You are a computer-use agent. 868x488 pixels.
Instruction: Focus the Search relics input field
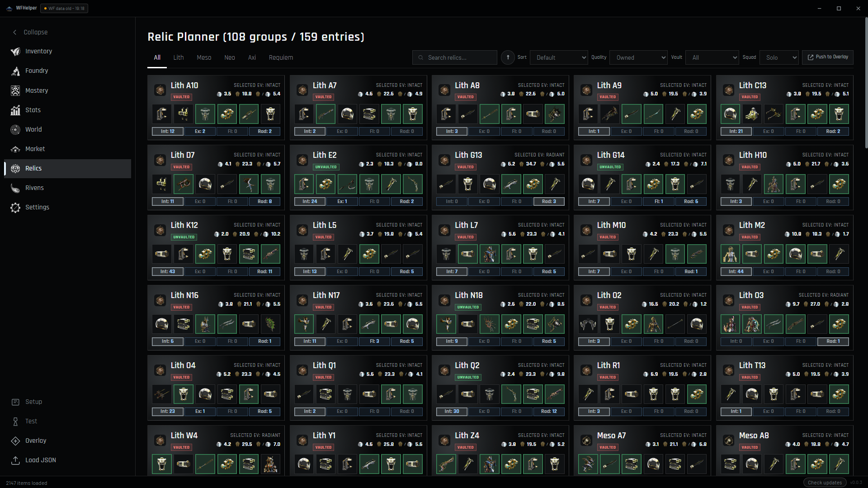[x=455, y=57]
